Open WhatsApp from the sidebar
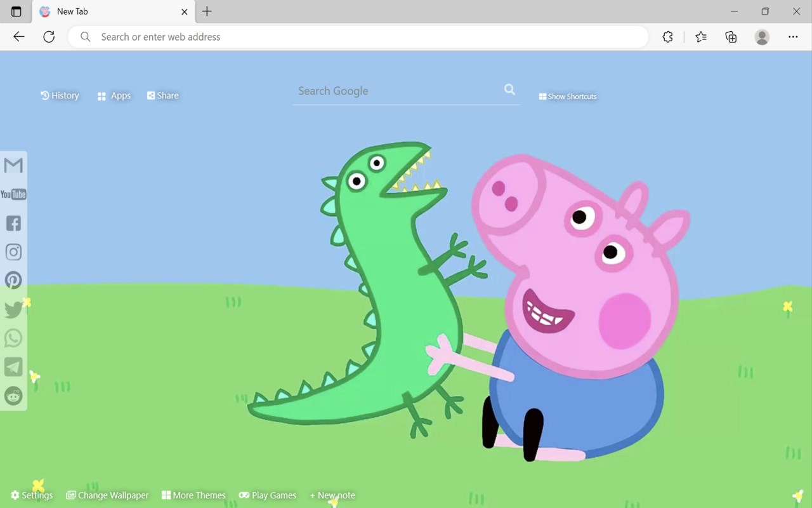 13,338
